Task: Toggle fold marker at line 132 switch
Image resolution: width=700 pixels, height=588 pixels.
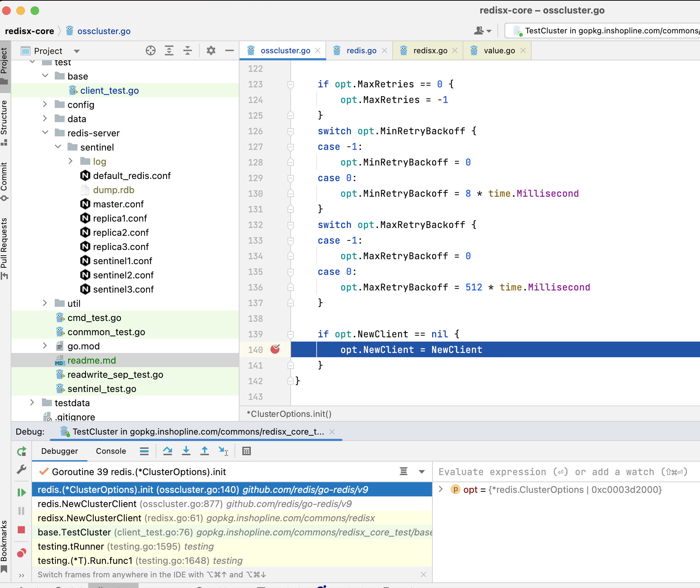Action: point(291,225)
